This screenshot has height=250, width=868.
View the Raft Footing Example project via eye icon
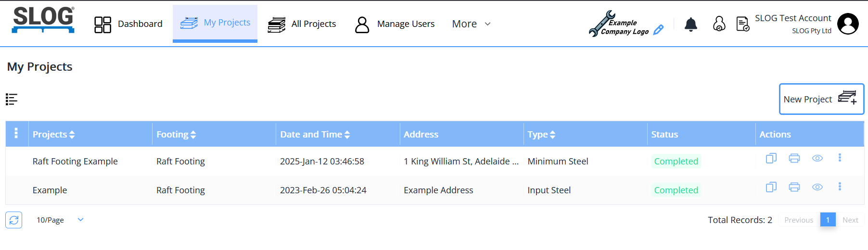(817, 158)
